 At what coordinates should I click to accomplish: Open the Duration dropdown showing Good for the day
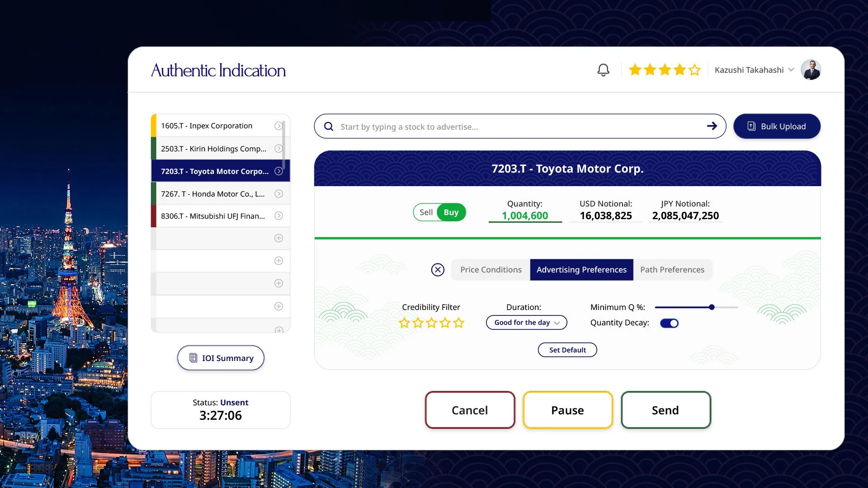pyautogui.click(x=526, y=322)
